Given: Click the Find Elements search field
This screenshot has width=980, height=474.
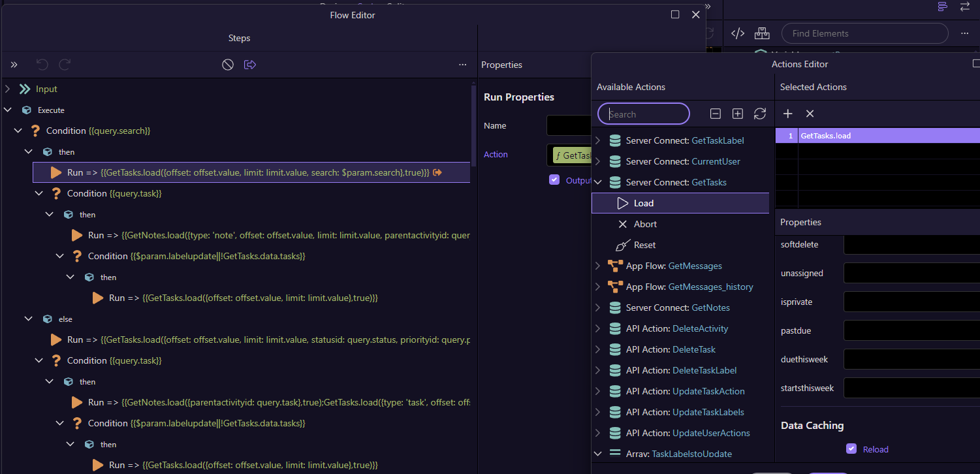Looking at the screenshot, I should pos(864,33).
